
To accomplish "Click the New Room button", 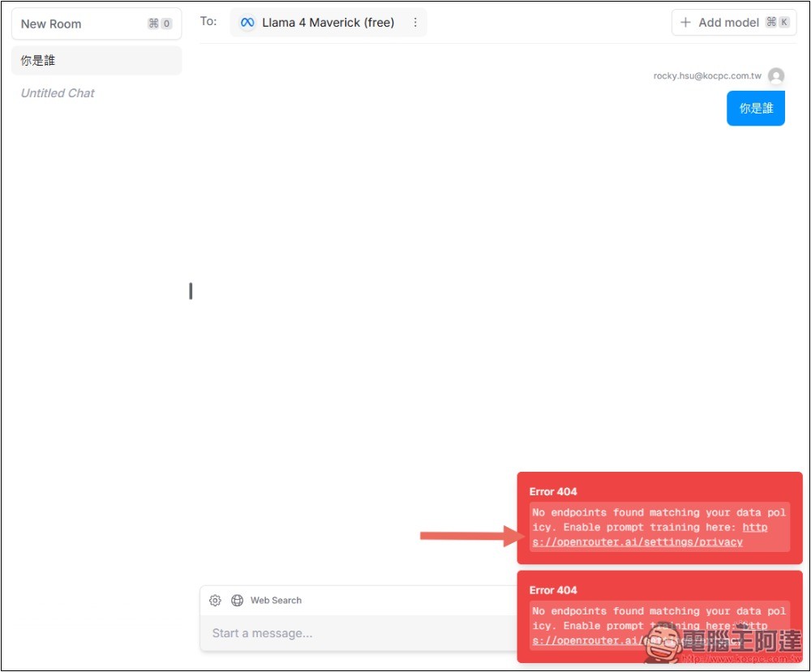I will pyautogui.click(x=97, y=24).
